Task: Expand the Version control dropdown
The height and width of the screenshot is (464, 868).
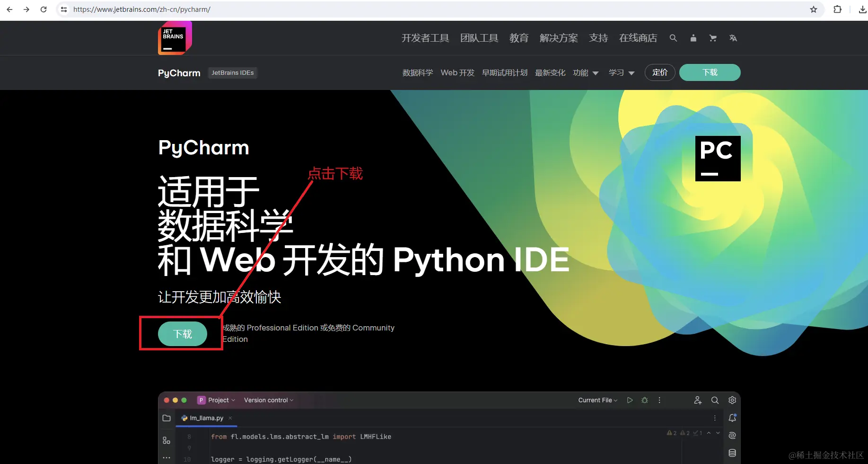Action: pos(268,400)
